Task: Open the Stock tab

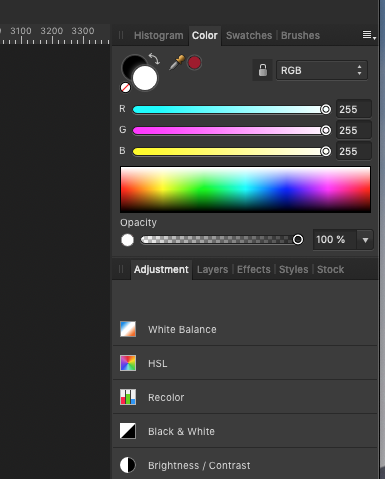Action: tap(330, 269)
